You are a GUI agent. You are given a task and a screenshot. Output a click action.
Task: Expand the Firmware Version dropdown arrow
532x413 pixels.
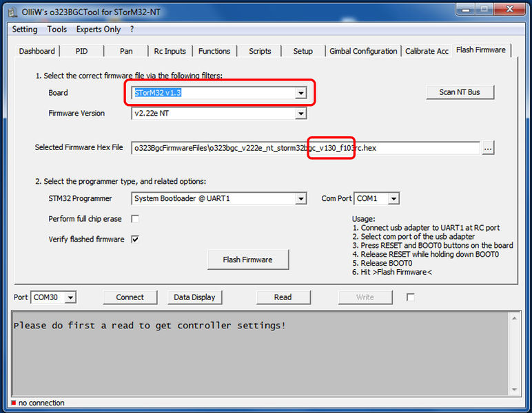click(300, 114)
